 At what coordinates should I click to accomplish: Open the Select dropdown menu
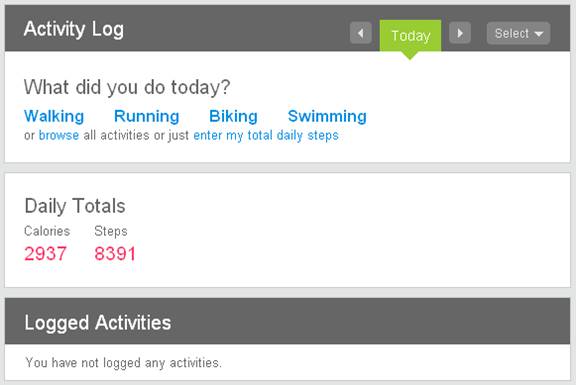click(518, 33)
